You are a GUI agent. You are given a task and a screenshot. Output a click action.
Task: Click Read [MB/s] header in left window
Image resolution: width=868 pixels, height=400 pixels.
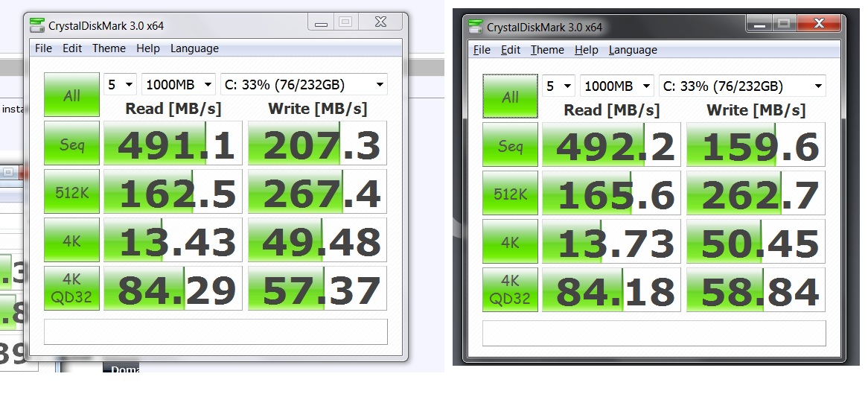(173, 109)
